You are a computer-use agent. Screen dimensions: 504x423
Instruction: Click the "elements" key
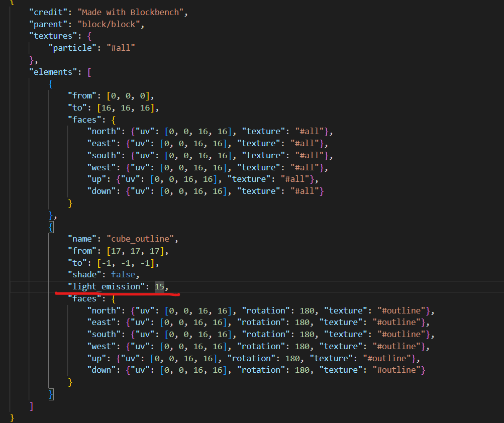tap(53, 72)
